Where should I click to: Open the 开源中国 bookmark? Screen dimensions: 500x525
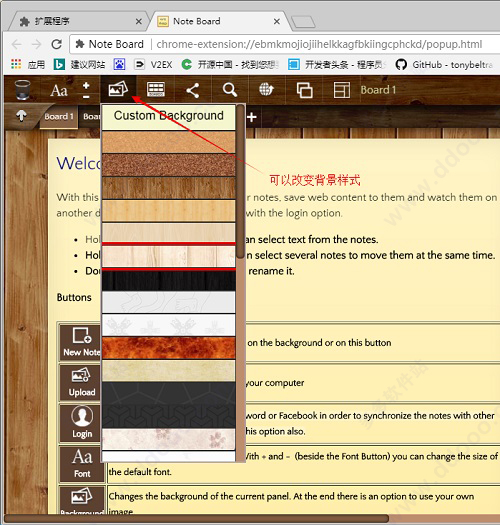coord(230,64)
